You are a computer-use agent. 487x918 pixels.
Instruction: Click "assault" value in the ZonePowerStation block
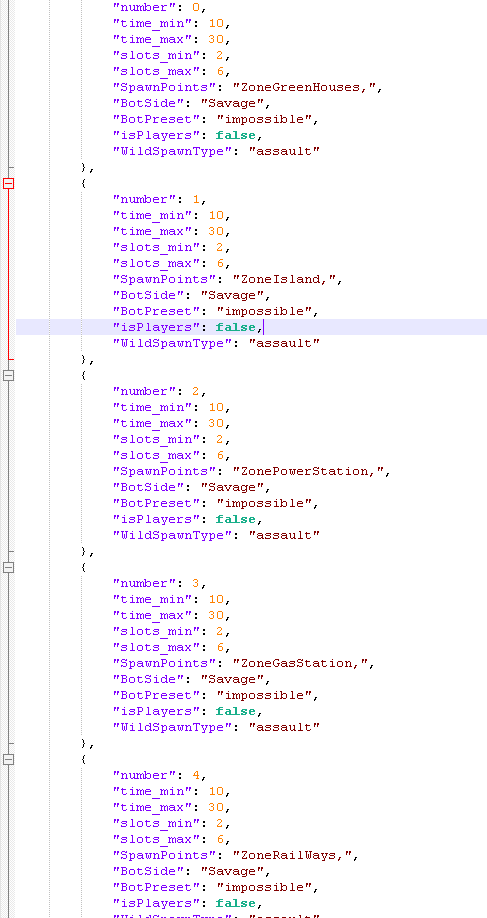283,535
